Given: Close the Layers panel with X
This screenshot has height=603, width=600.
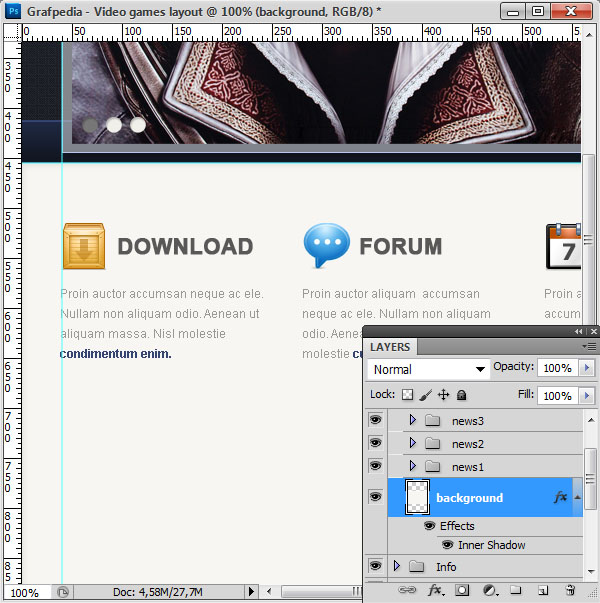Looking at the screenshot, I should (x=594, y=331).
